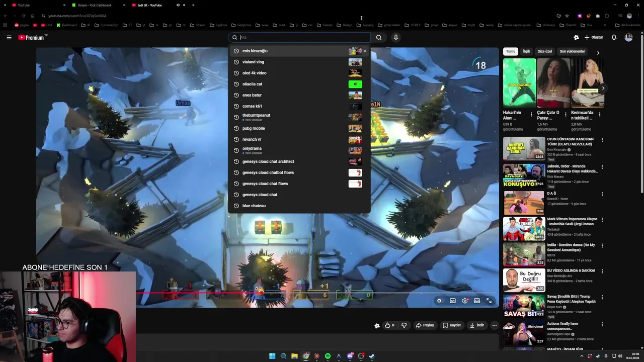Screen dimensions: 644x362
Task: Select the Tümü filter chip
Action: [x=511, y=51]
